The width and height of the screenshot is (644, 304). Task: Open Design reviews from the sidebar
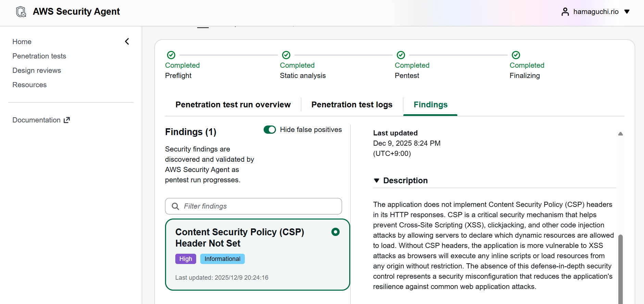pos(37,70)
